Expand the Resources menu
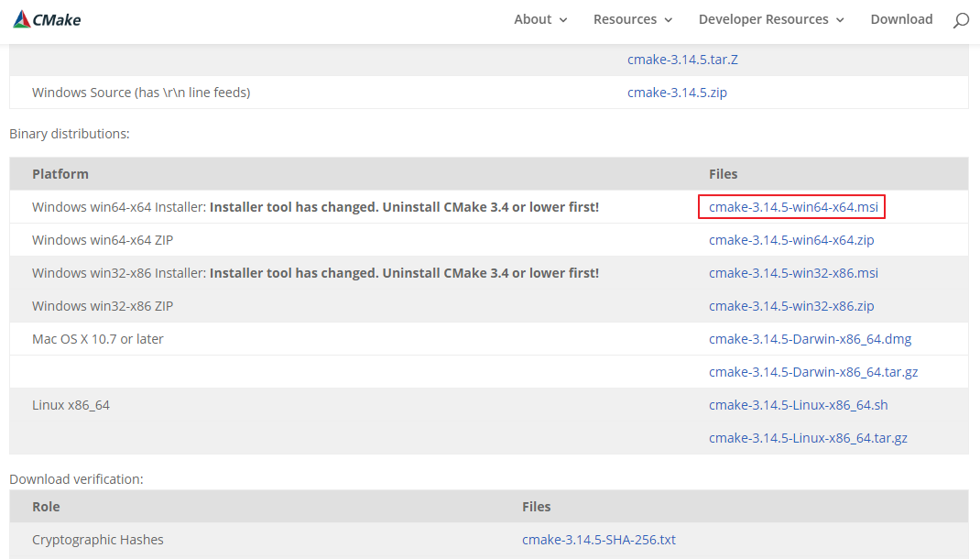This screenshot has height=559, width=980. tap(633, 19)
